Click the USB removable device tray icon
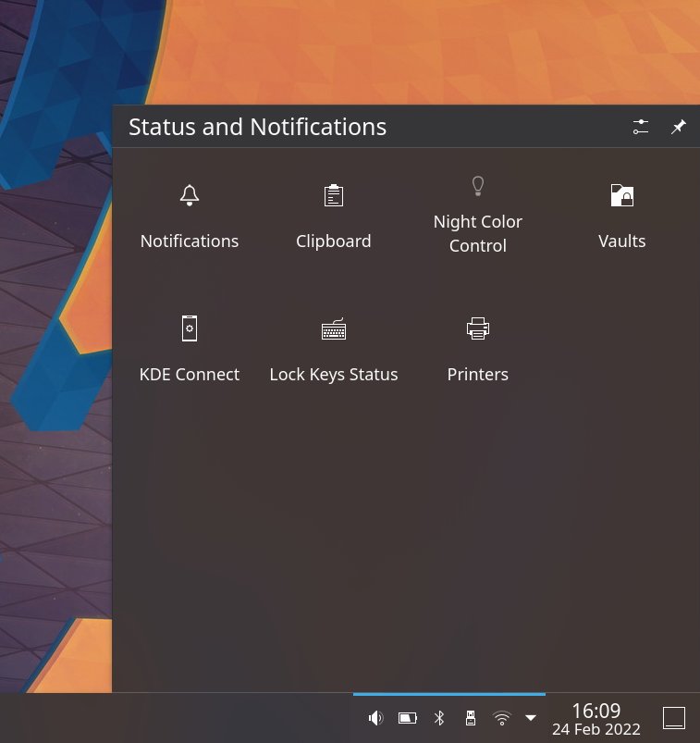This screenshot has width=700, height=743. tap(470, 718)
